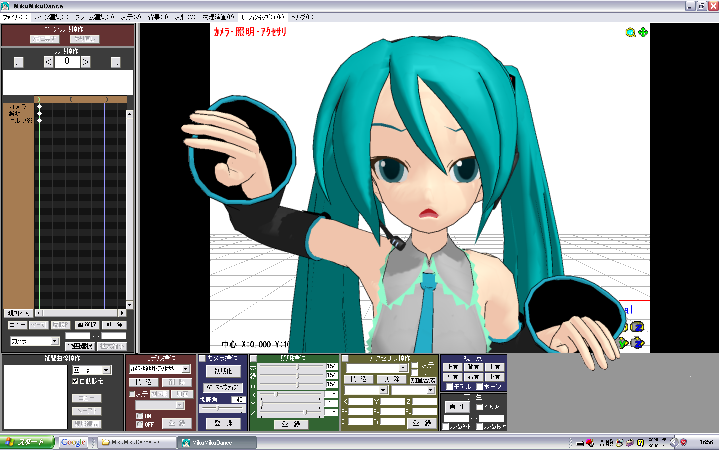Open the accessory parent model dropdown
This screenshot has width=719, height=450.
pos(366,390)
